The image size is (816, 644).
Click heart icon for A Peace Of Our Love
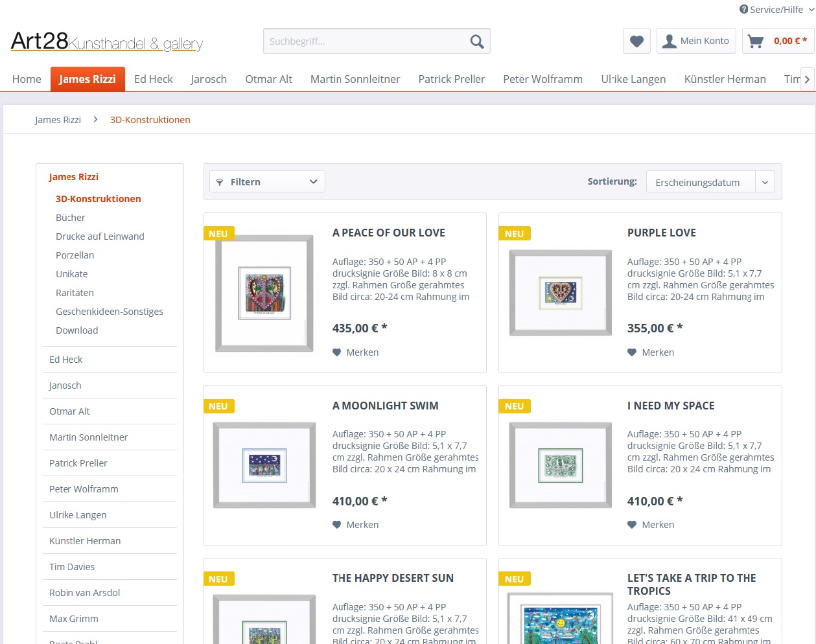(337, 352)
